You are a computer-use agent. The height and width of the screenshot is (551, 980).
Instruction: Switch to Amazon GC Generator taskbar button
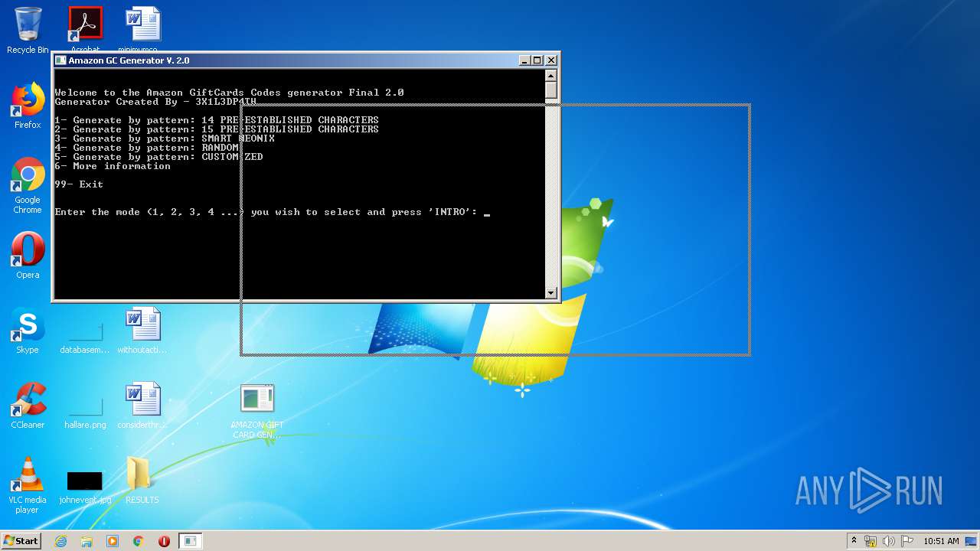coord(190,541)
